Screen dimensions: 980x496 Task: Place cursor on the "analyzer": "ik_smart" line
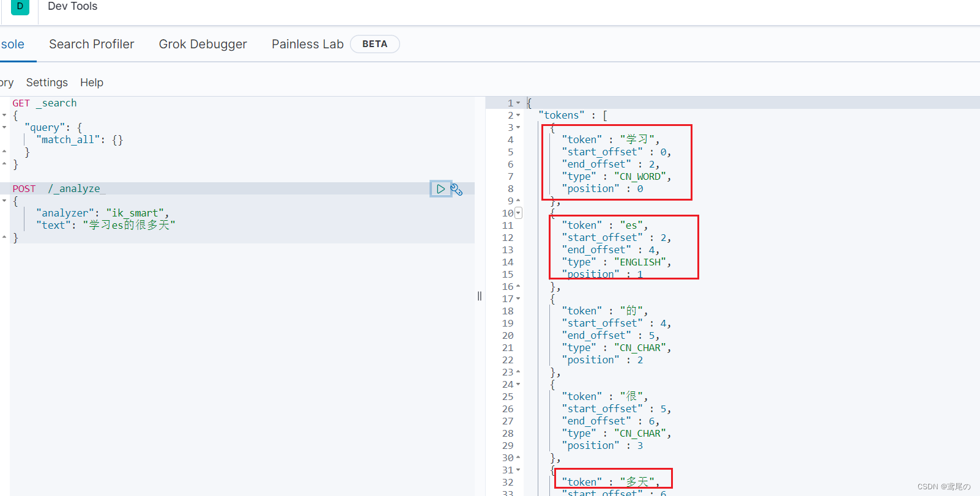(x=102, y=213)
